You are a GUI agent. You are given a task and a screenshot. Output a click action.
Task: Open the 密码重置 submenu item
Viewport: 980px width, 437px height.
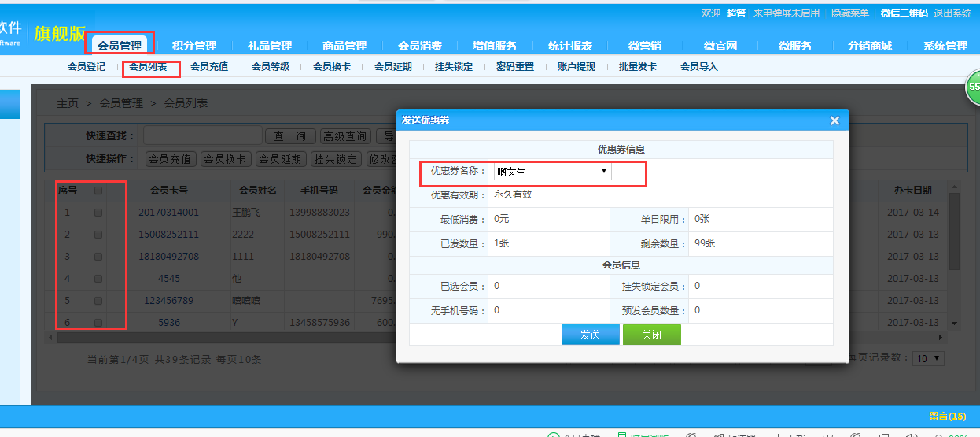coord(515,67)
